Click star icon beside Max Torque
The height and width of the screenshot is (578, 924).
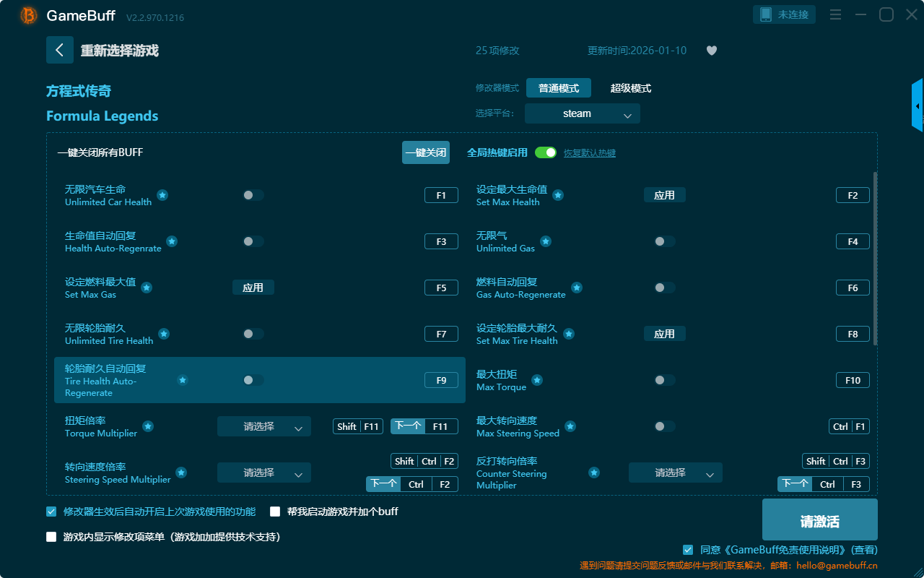(x=537, y=380)
